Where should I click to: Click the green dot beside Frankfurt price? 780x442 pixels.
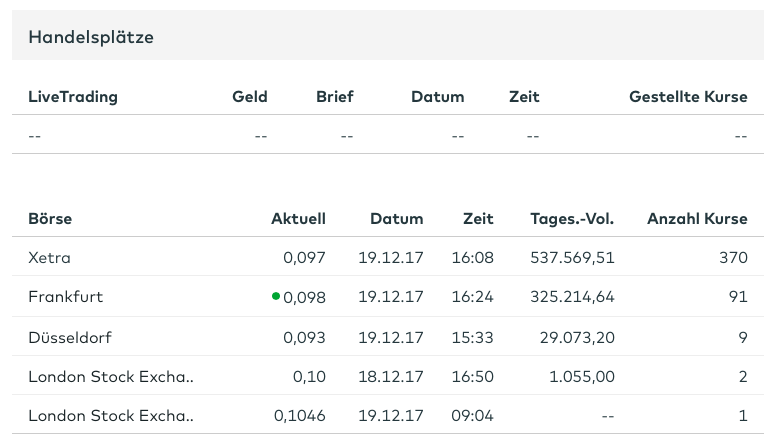point(275,296)
